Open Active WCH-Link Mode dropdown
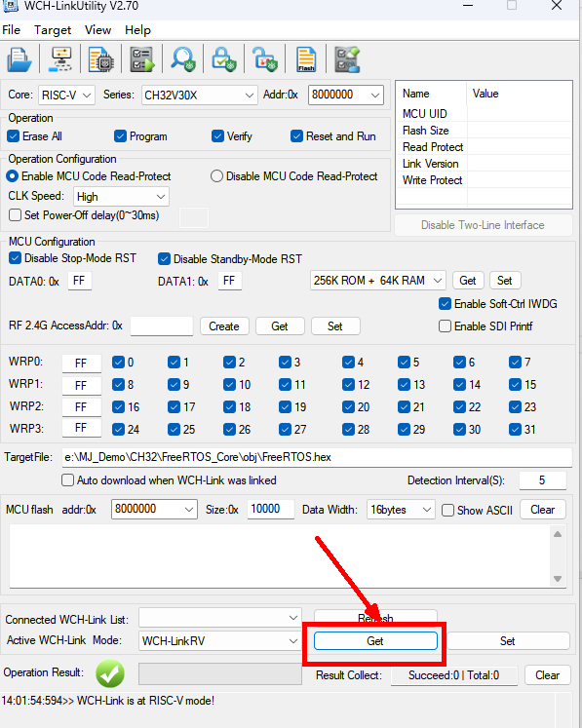This screenshot has width=582, height=728. [x=219, y=640]
